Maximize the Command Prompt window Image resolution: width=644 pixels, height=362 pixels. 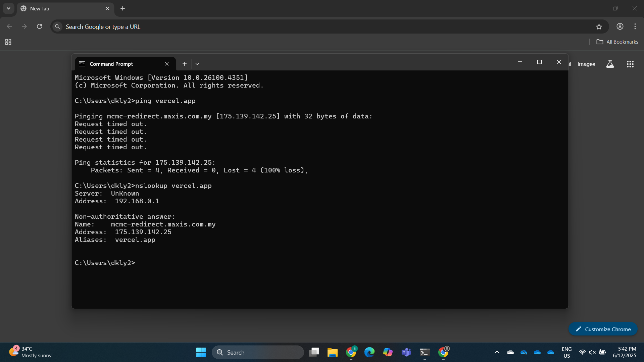(x=539, y=62)
